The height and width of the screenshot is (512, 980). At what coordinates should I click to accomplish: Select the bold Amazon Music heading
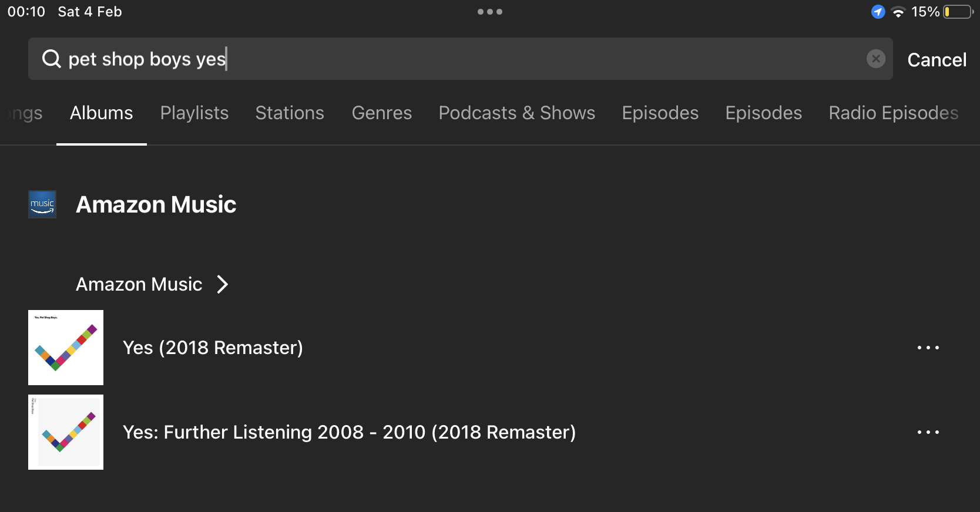coord(156,204)
